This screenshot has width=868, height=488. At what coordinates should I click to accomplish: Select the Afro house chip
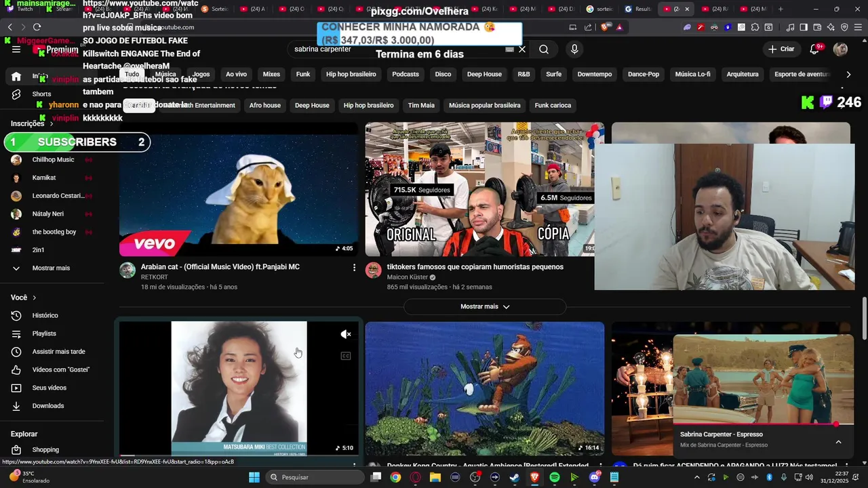pyautogui.click(x=264, y=106)
